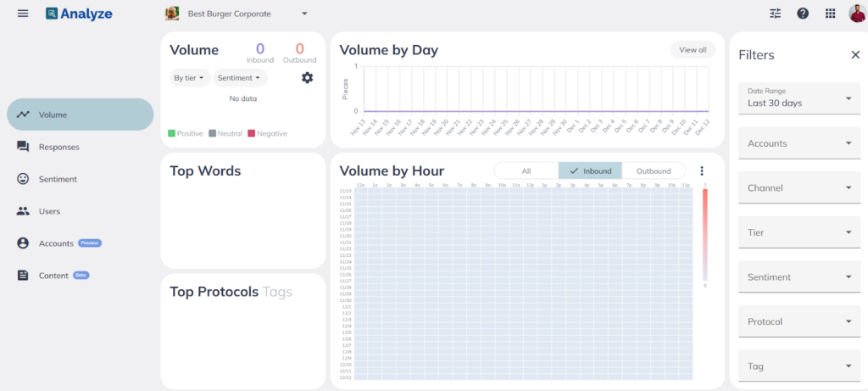Open the apps grid launcher

[x=831, y=14]
